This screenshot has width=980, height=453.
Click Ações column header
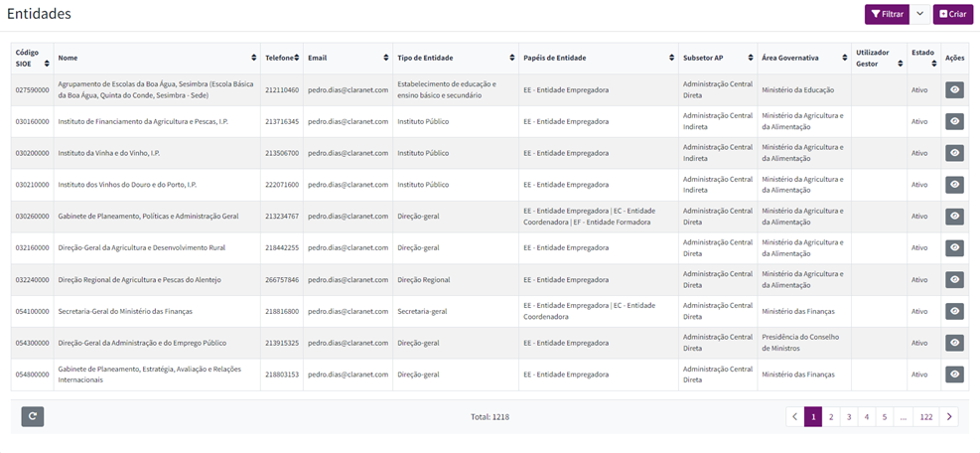click(x=954, y=58)
